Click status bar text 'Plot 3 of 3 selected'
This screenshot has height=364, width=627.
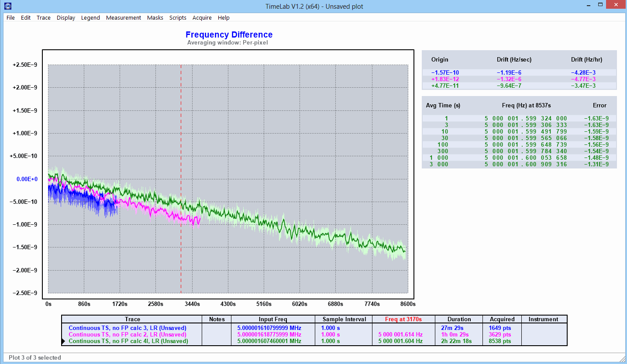click(x=35, y=357)
